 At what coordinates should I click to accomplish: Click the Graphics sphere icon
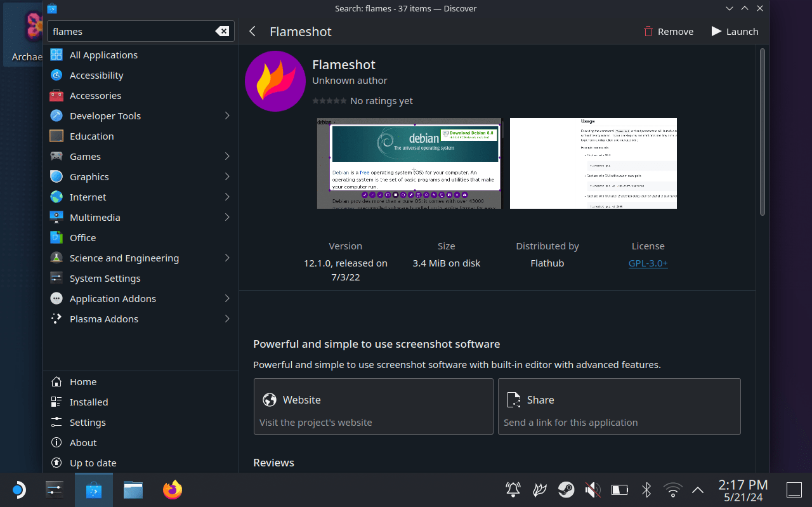[56, 176]
